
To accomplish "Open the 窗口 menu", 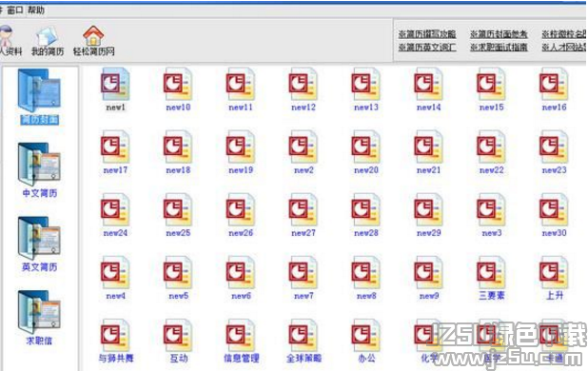I will (x=15, y=10).
